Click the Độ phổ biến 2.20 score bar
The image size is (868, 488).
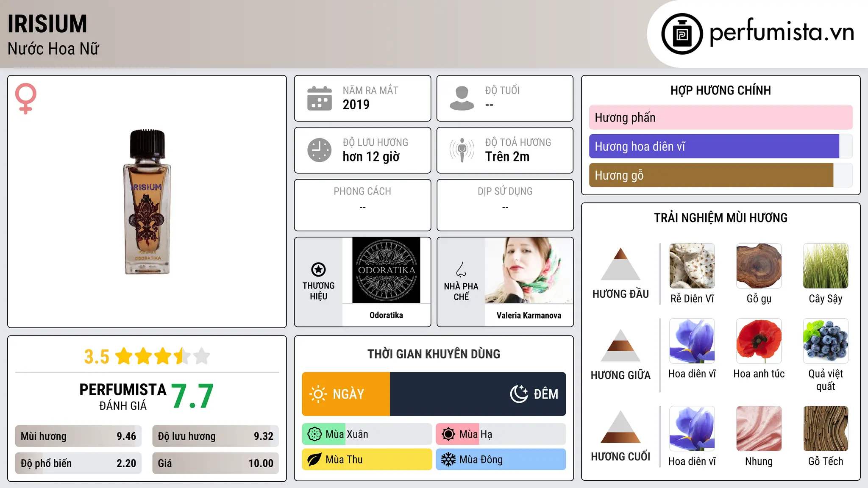pos(78,463)
